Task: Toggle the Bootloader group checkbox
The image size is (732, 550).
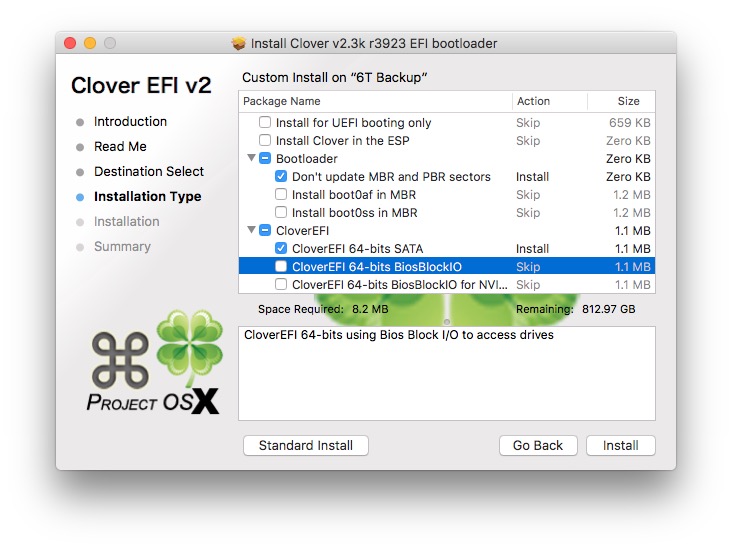Action: 265,158
